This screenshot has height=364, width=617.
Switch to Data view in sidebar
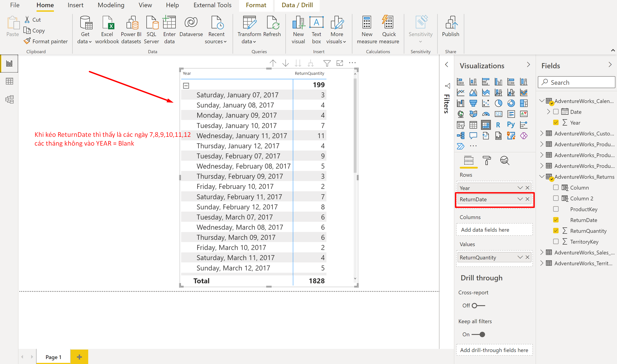pos(9,81)
